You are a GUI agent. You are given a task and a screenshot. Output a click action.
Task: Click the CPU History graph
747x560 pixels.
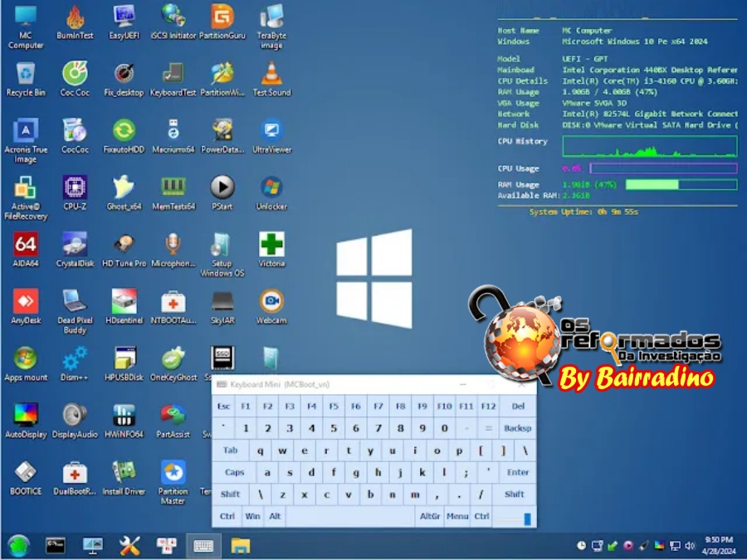[x=650, y=146]
